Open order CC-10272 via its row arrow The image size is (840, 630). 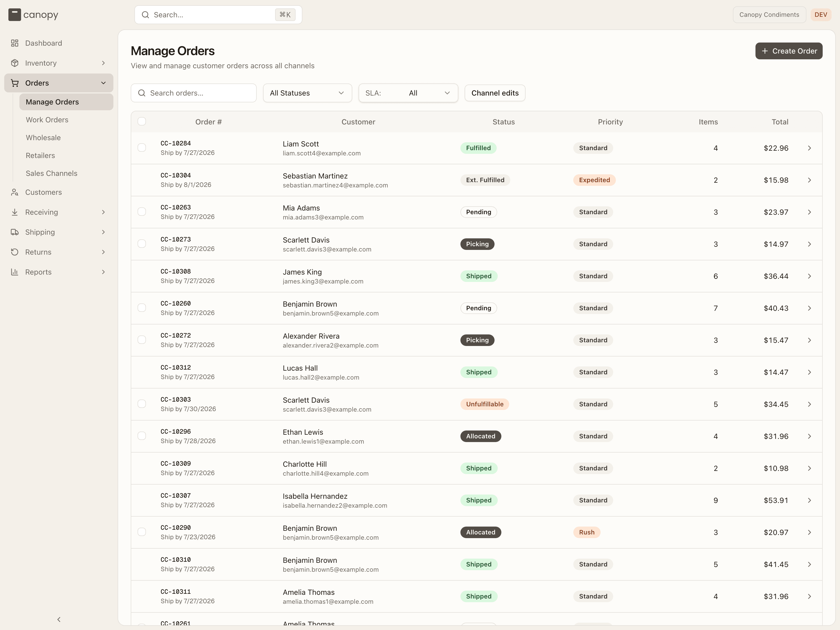point(810,340)
